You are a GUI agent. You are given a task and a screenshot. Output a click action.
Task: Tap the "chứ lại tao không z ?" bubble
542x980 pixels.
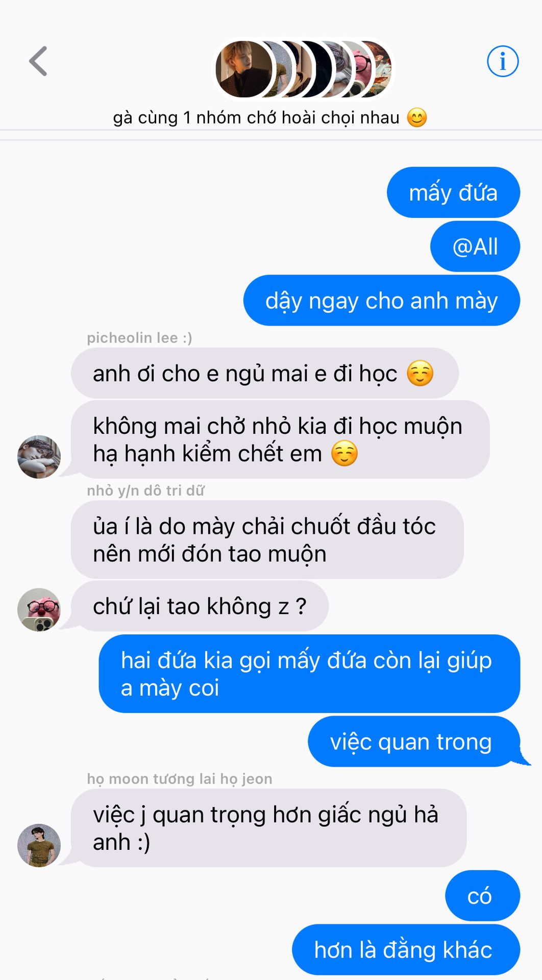coord(200,606)
